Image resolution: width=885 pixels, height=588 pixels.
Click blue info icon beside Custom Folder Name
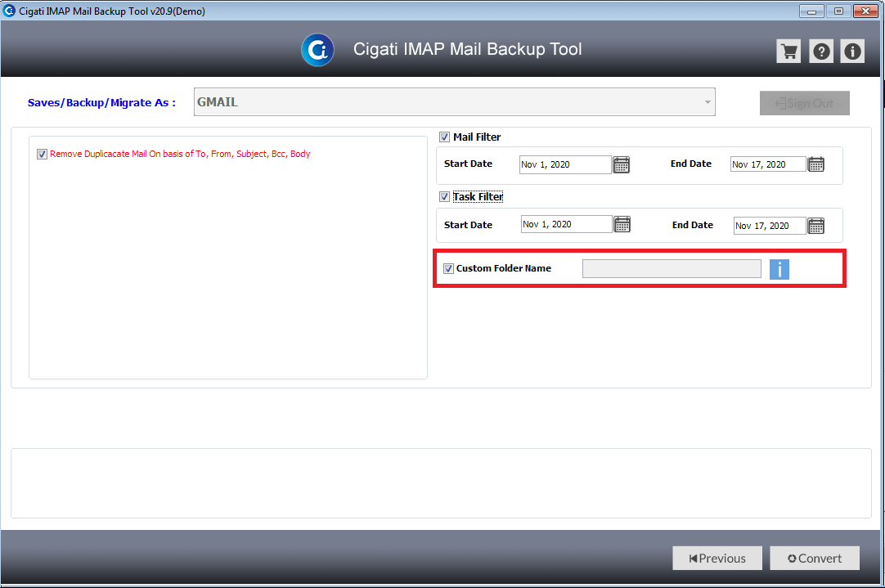tap(779, 269)
